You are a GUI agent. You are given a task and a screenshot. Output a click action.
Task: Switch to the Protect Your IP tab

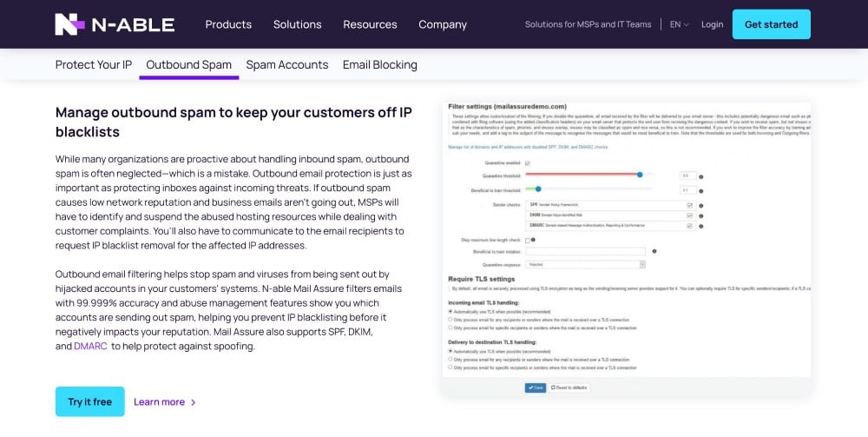click(94, 65)
